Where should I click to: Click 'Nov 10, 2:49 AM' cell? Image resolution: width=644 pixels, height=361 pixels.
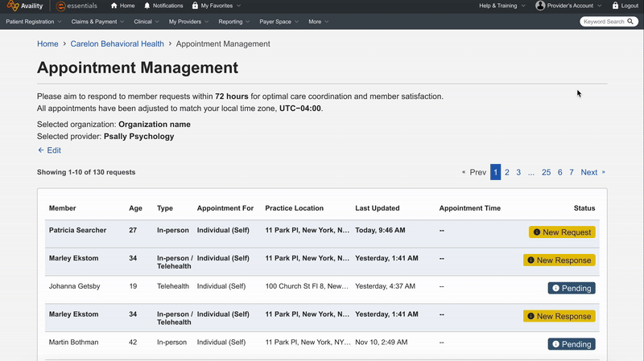381,343
